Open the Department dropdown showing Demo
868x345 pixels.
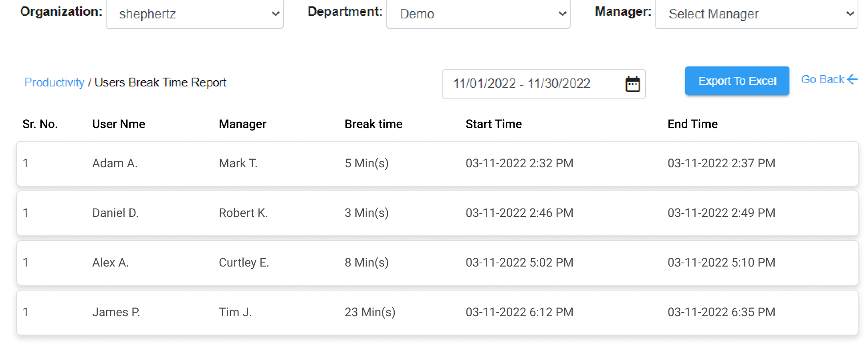[478, 14]
